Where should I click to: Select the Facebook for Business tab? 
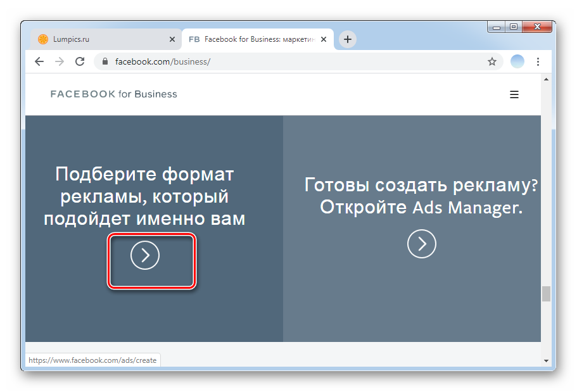point(253,39)
